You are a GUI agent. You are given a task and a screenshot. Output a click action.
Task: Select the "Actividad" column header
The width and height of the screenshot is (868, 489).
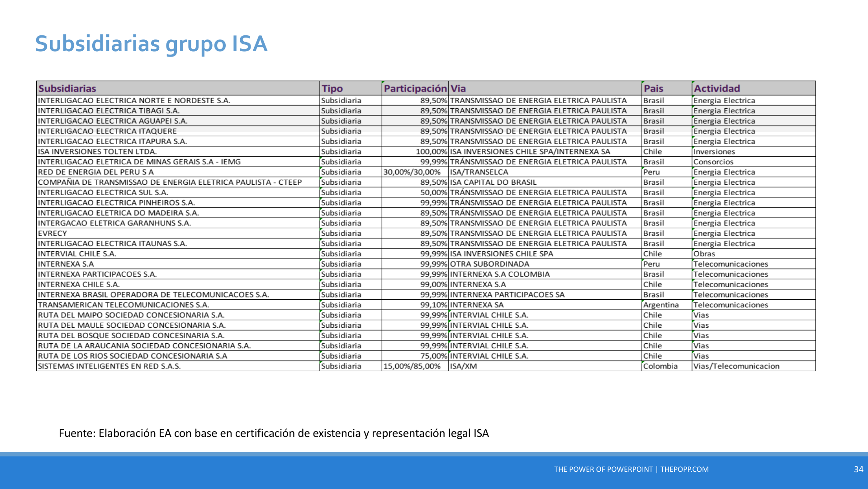point(754,88)
